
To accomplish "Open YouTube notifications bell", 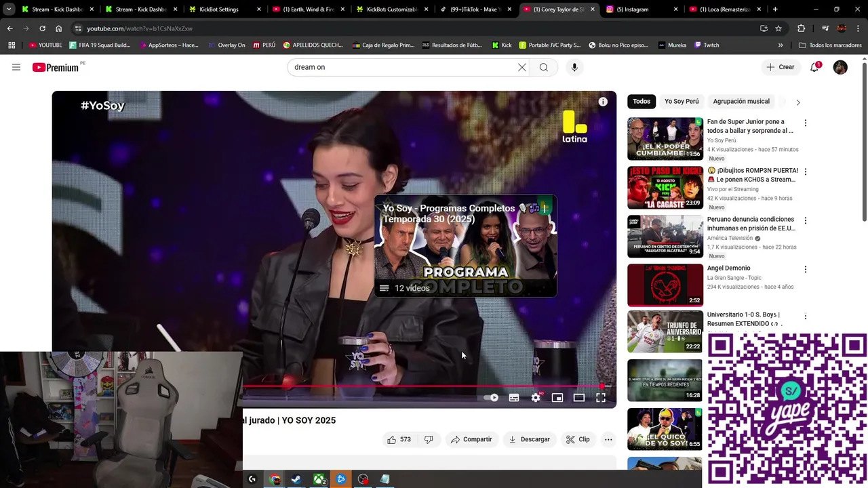I will tap(814, 67).
